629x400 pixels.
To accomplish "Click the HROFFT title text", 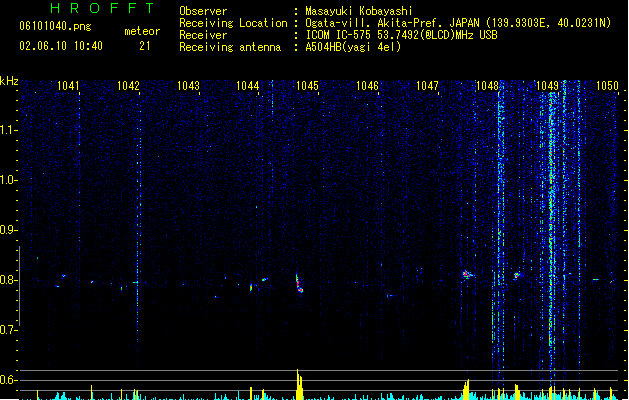I will (x=103, y=8).
